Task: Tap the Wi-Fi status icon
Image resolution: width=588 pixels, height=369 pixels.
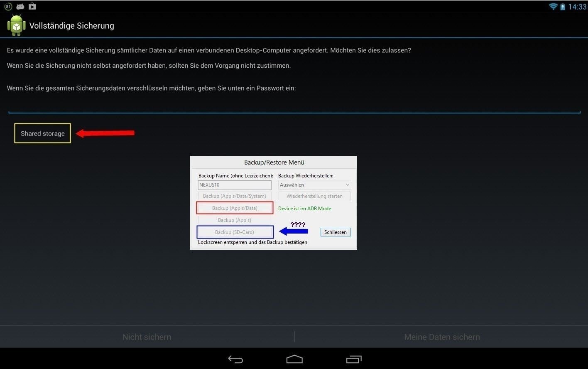Action: 553,7
